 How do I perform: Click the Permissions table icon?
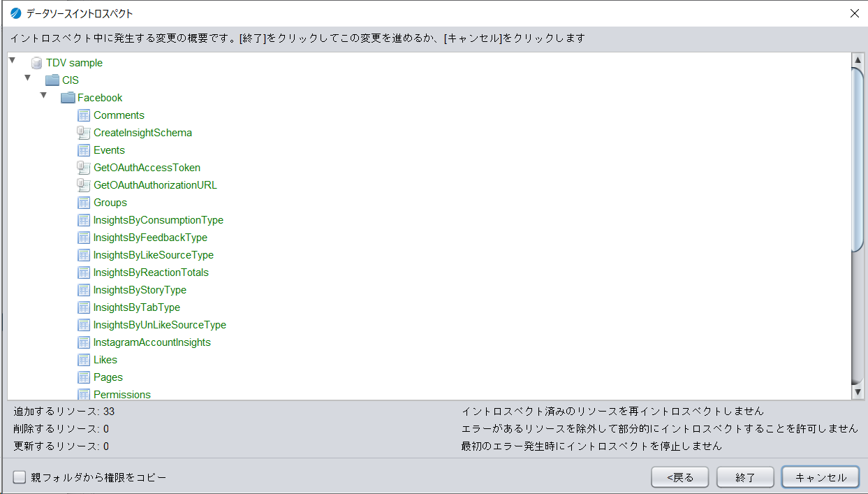[x=84, y=394]
